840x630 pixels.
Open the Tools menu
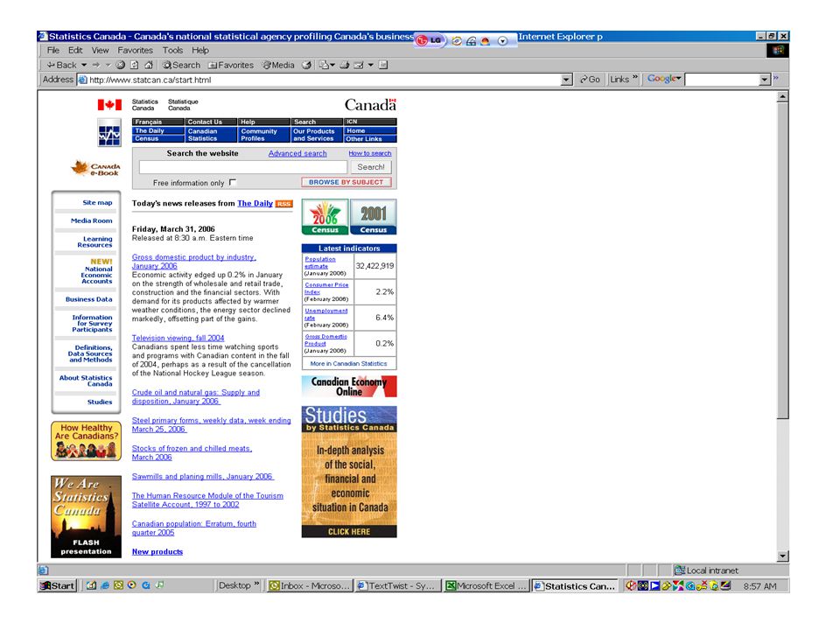tap(172, 50)
